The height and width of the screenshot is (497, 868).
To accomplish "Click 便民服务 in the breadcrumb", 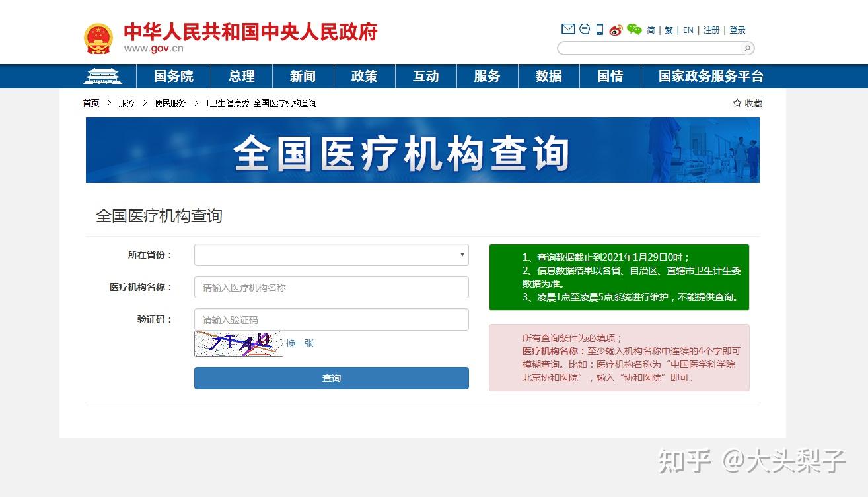I will 170,103.
